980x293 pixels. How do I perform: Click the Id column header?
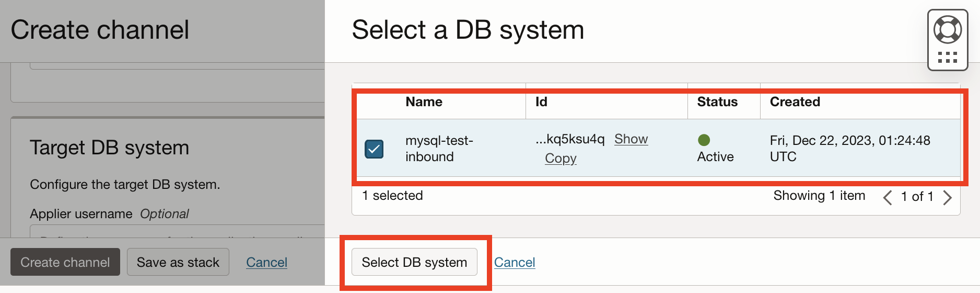tap(541, 102)
